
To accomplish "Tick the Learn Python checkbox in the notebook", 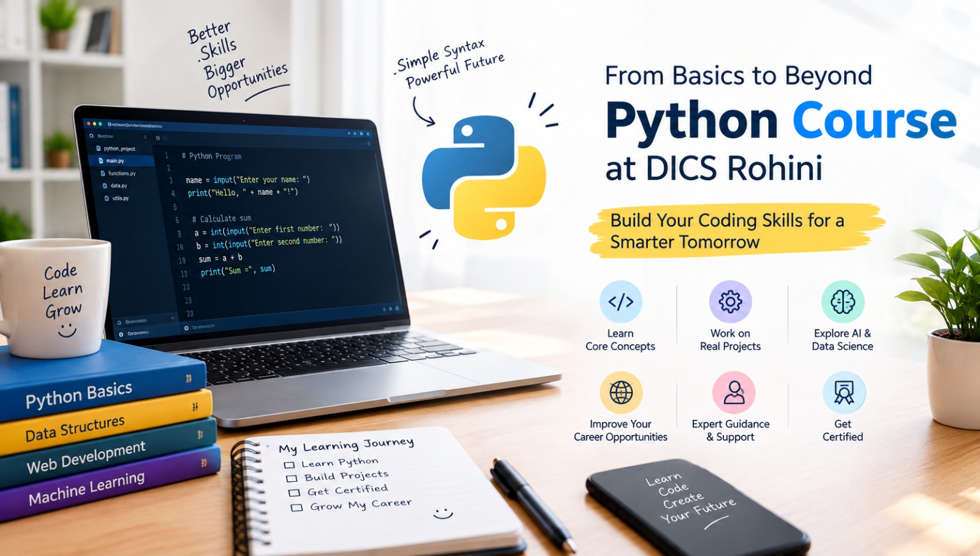I will click(290, 465).
